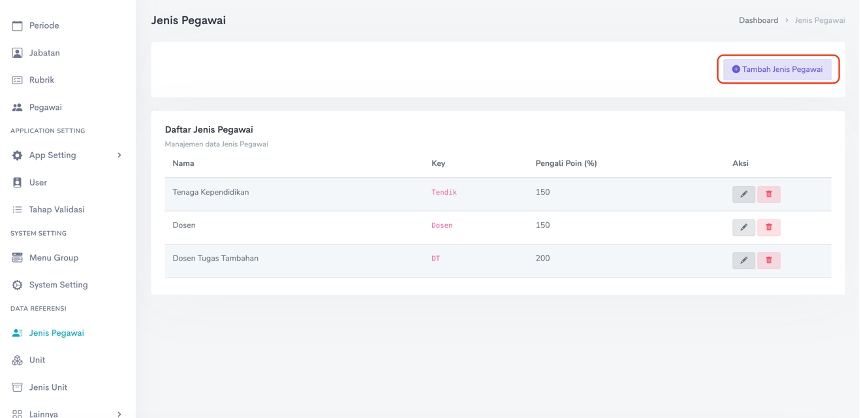Open Jenis Unit reference data
The width and height of the screenshot is (860, 418).
(x=48, y=387)
